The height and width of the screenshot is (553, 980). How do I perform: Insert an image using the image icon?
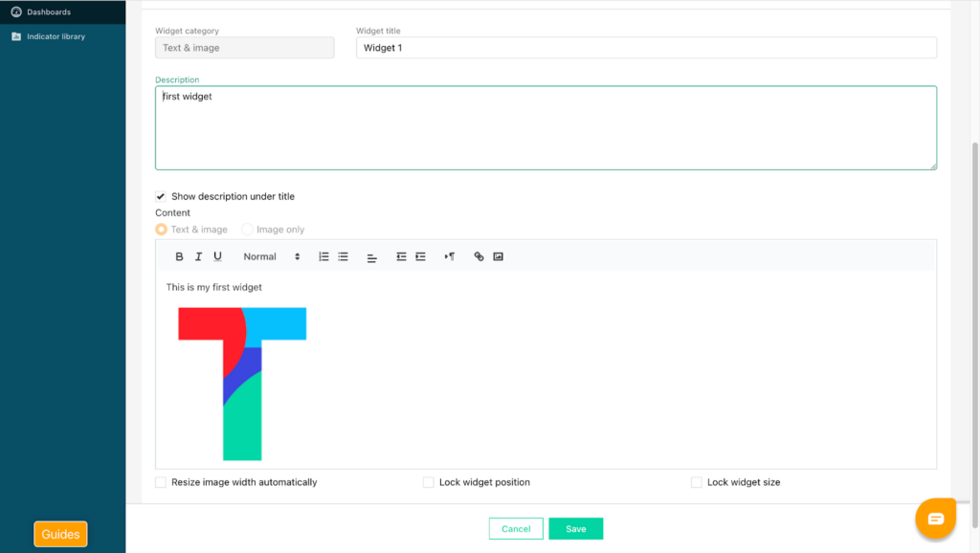499,256
